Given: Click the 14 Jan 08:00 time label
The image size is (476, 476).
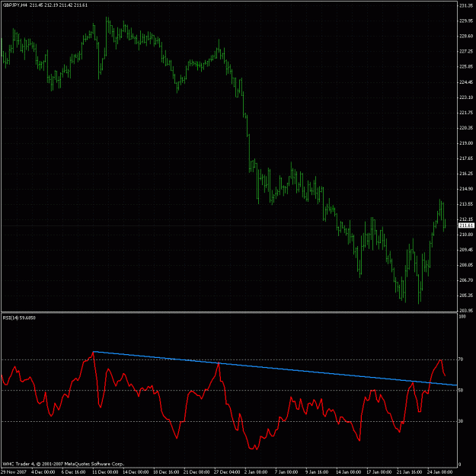Looking at the screenshot, I should [x=349, y=472].
